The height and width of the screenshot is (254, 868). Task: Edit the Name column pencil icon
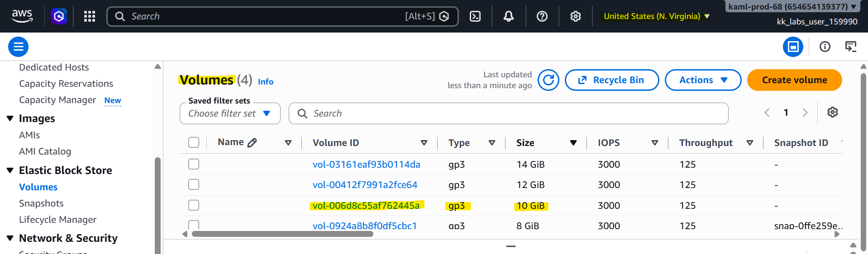coord(252,142)
